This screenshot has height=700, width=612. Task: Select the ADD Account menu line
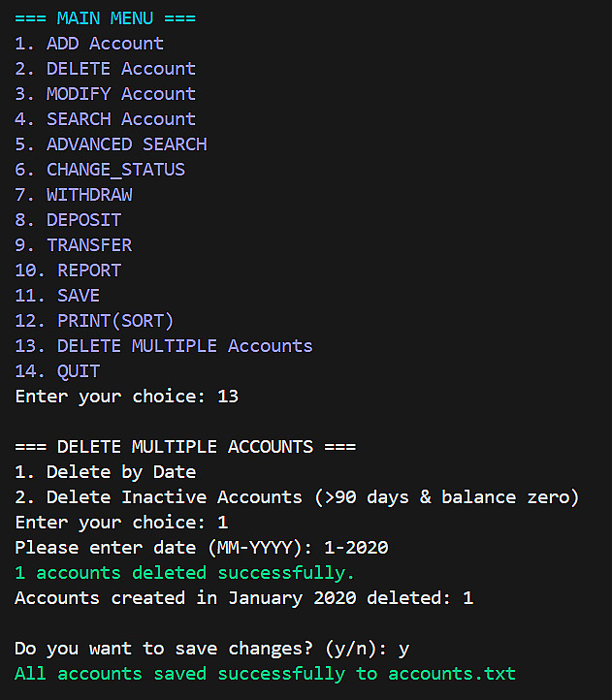[89, 44]
